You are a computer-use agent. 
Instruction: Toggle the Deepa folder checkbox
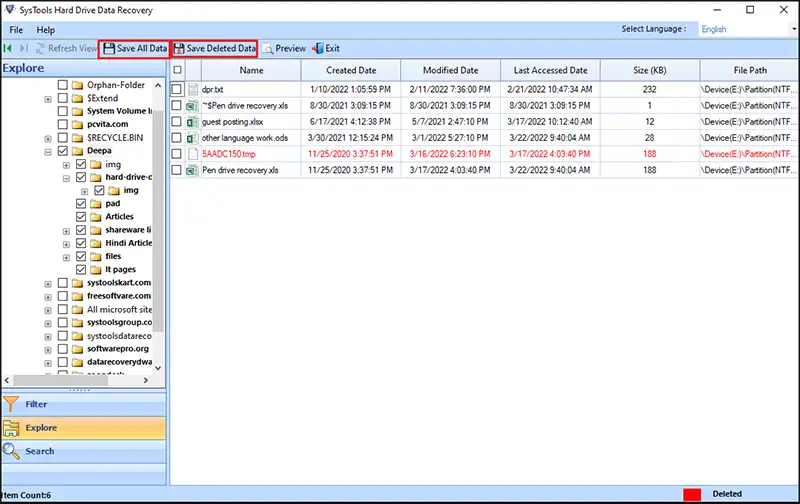tap(63, 151)
